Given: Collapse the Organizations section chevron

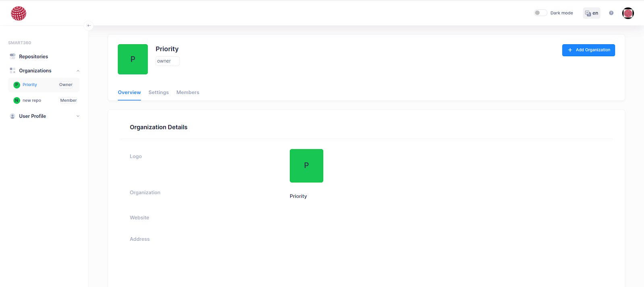Looking at the screenshot, I should [x=78, y=71].
